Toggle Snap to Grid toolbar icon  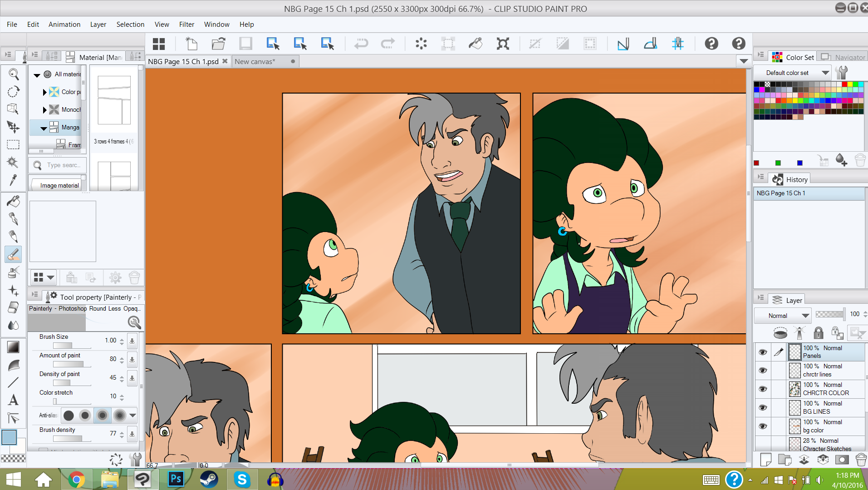click(678, 44)
